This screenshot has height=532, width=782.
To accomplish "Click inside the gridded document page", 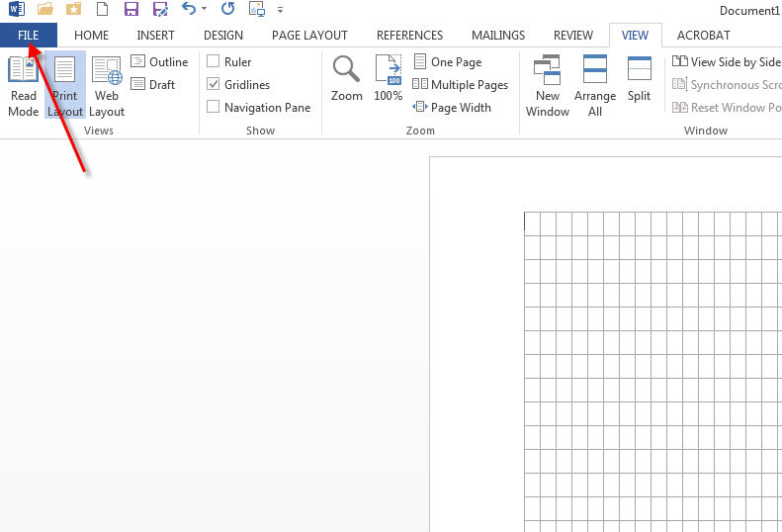I will [x=643, y=376].
